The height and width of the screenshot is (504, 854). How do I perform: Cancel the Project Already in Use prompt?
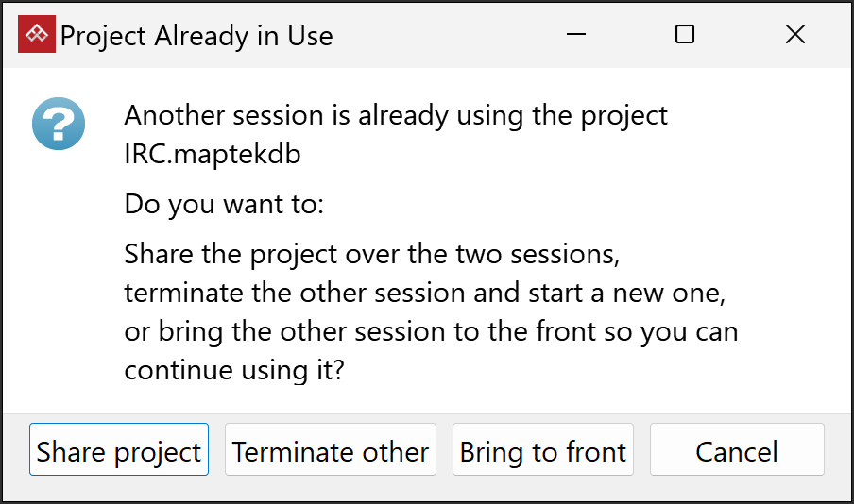coord(737,451)
